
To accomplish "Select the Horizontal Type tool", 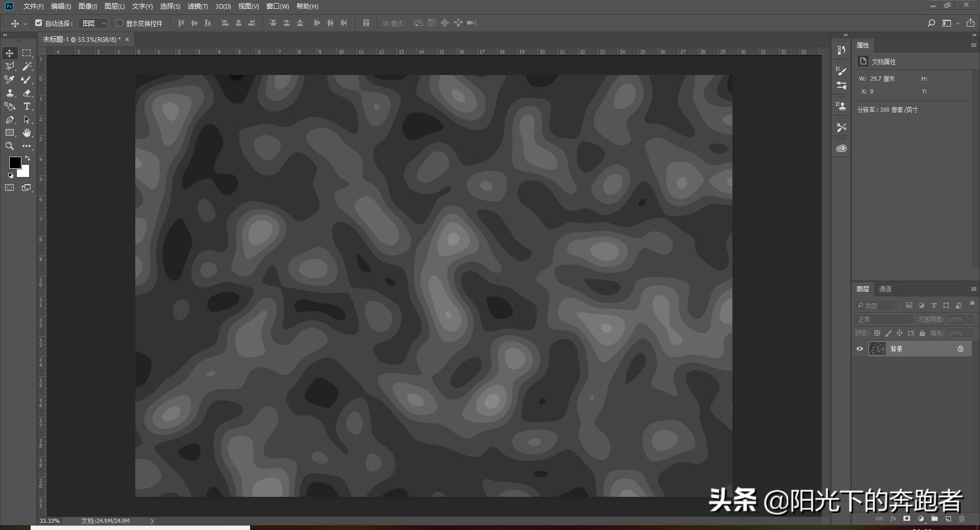I will 27,106.
